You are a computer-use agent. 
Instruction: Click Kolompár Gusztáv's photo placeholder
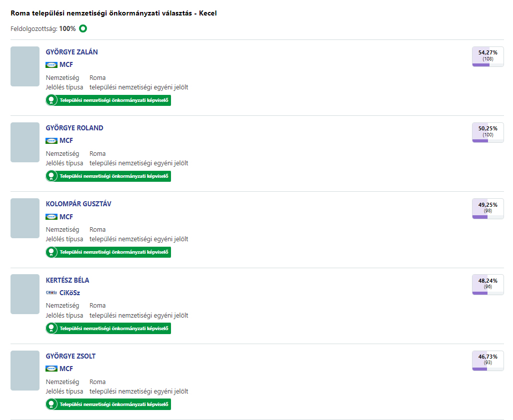[25, 218]
